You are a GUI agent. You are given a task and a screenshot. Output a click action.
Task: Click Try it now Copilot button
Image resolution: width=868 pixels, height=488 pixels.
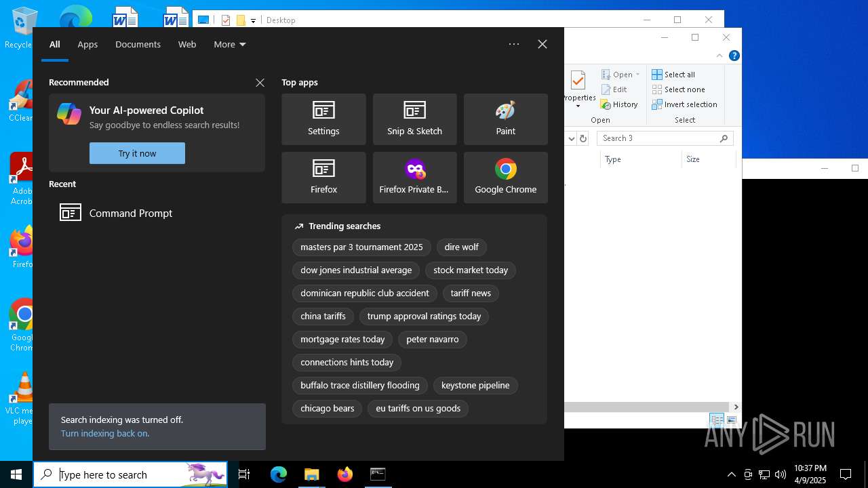coord(137,153)
